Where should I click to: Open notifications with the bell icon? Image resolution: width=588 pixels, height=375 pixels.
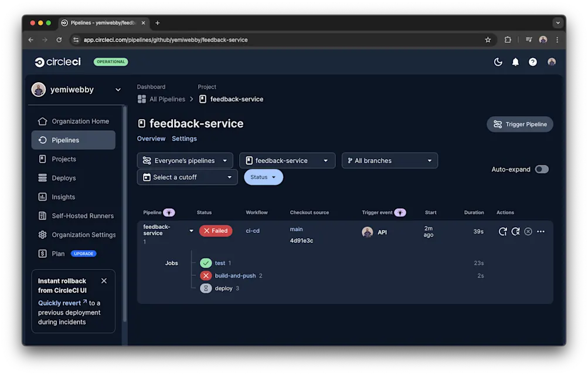pos(515,62)
